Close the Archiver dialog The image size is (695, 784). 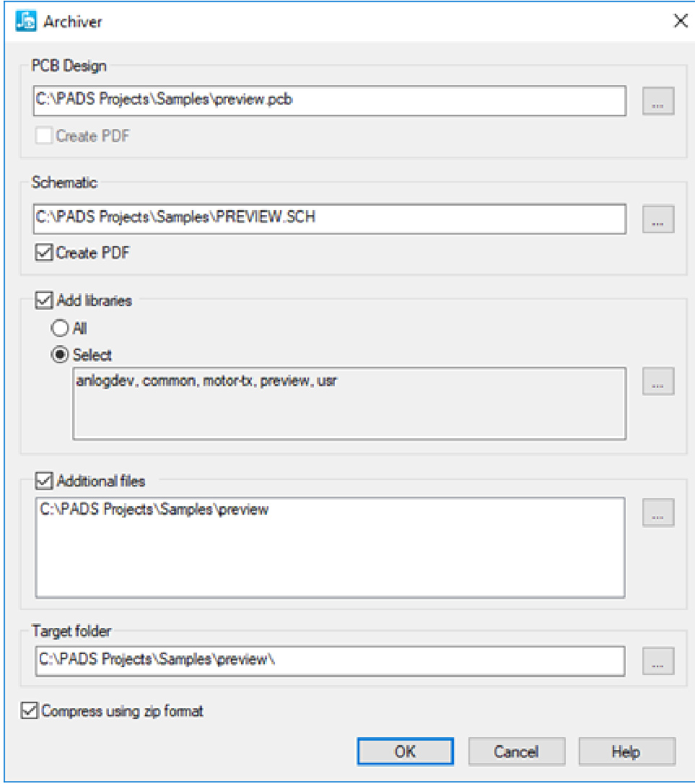680,21
